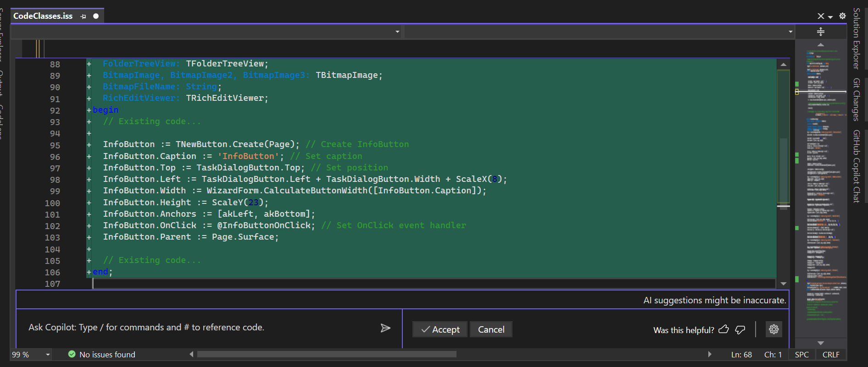Image resolution: width=868 pixels, height=367 pixels.
Task: Open document window settings gear
Action: click(x=842, y=16)
